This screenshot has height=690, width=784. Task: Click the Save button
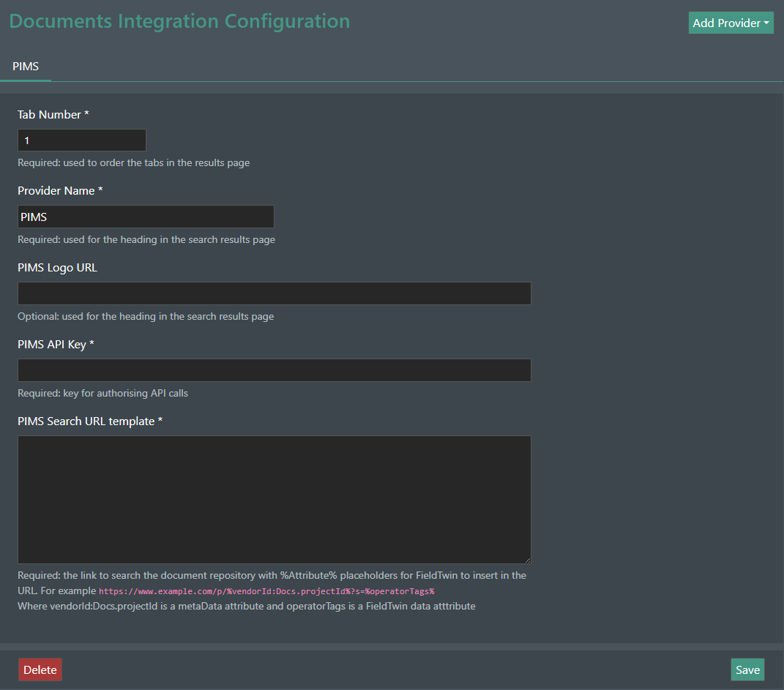pos(747,669)
